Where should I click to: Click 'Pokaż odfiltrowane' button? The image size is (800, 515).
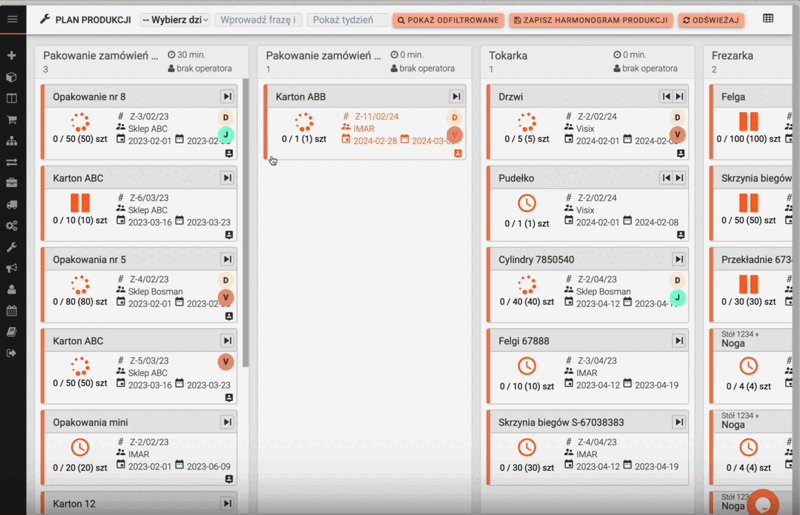click(x=447, y=20)
